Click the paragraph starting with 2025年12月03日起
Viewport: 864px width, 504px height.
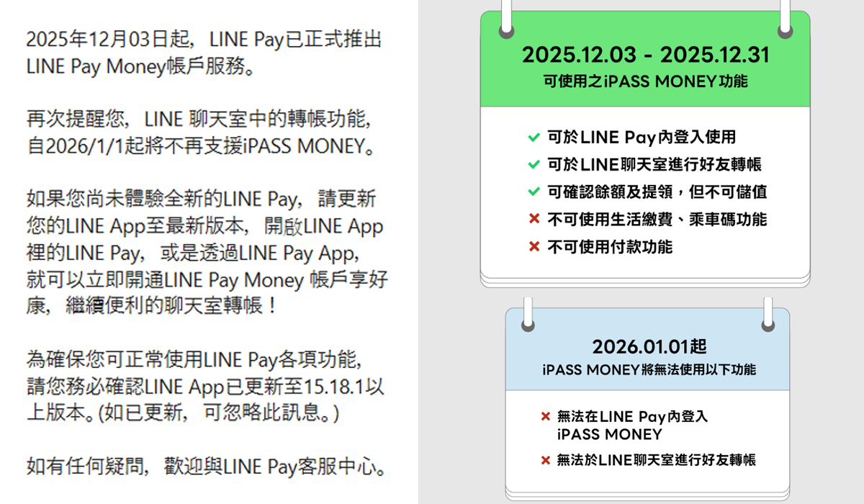[x=204, y=53]
